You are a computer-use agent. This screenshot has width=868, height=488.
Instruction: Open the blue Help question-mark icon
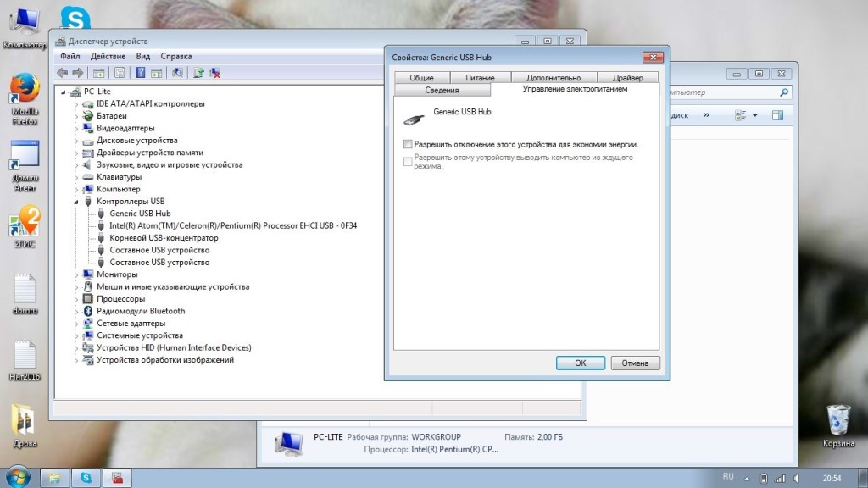click(141, 73)
